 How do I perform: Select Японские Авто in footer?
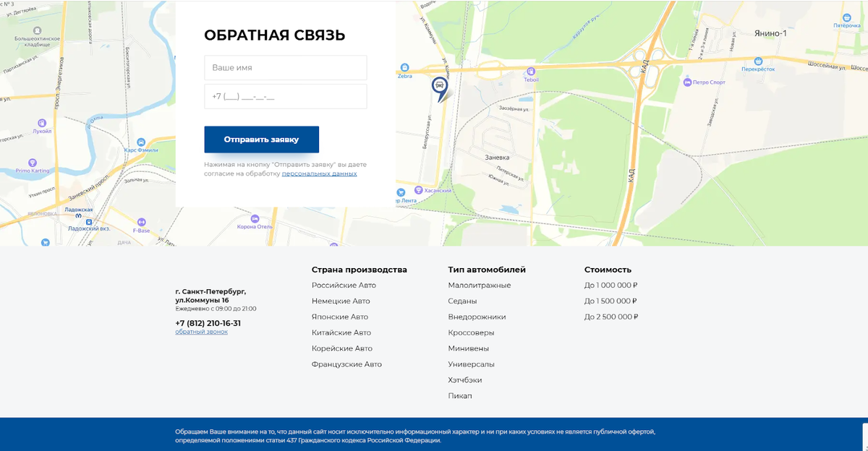tap(340, 317)
